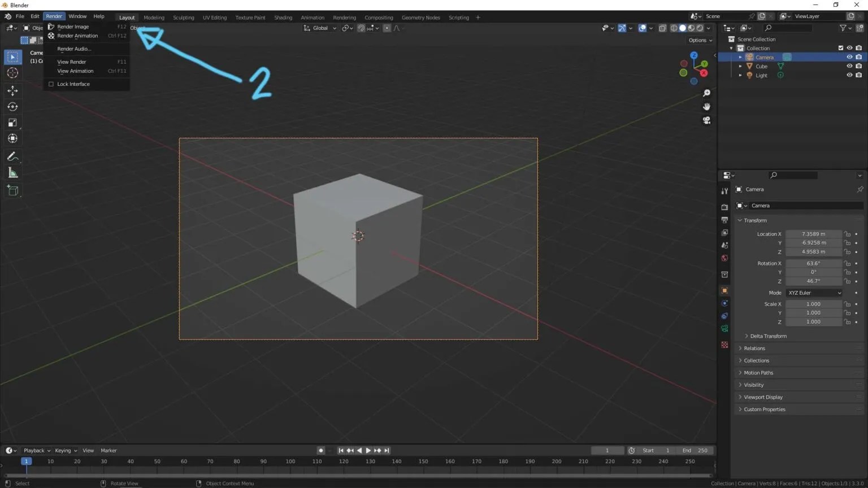Screen dimensions: 868x488
Task: Lock the Location X field
Action: [x=847, y=234]
